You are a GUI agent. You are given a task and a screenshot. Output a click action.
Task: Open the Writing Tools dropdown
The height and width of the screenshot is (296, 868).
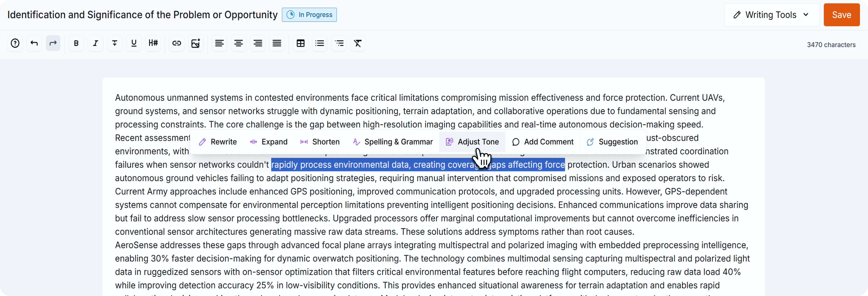tap(771, 15)
